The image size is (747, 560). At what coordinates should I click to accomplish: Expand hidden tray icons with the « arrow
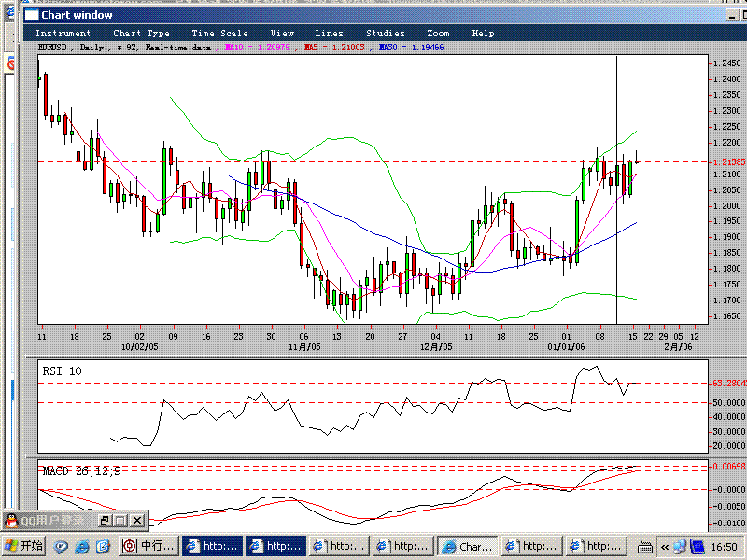click(664, 547)
